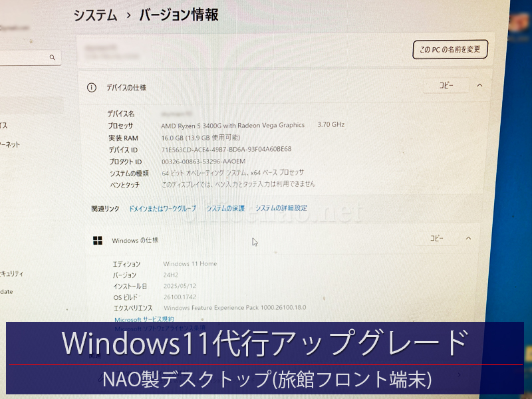The width and height of the screenshot is (532, 399).
Task: Click the search magnifier icon in sidebar
Action: [x=53, y=57]
